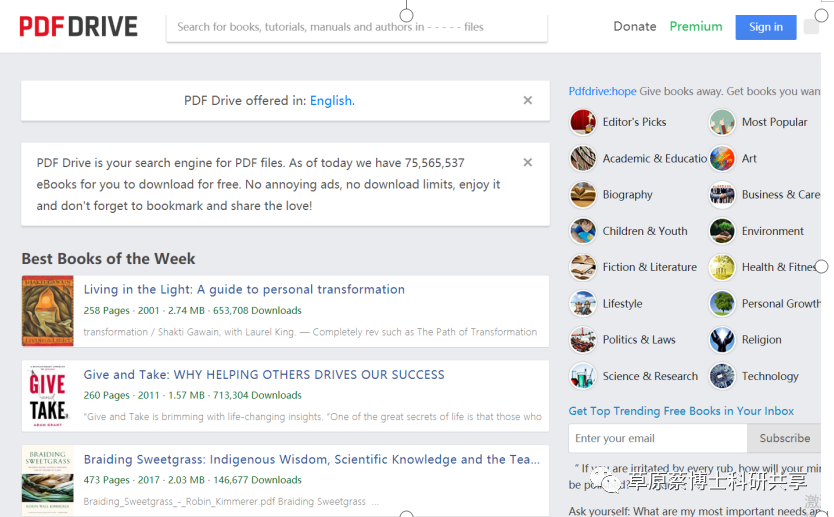The width and height of the screenshot is (834, 517).
Task: Open Health & Fitness category icon
Action: coord(722,267)
